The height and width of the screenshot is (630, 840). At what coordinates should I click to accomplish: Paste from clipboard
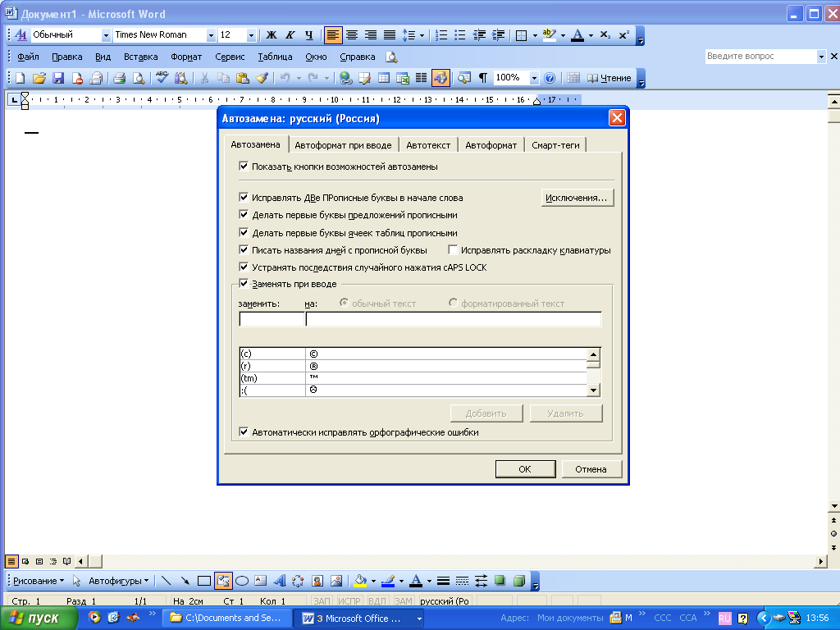pyautogui.click(x=243, y=78)
